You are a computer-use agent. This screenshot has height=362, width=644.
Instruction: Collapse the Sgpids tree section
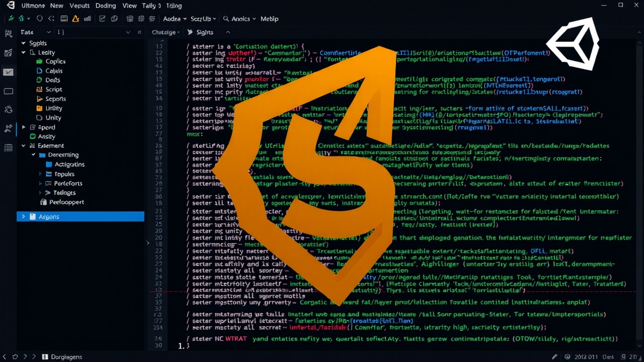coord(23,43)
